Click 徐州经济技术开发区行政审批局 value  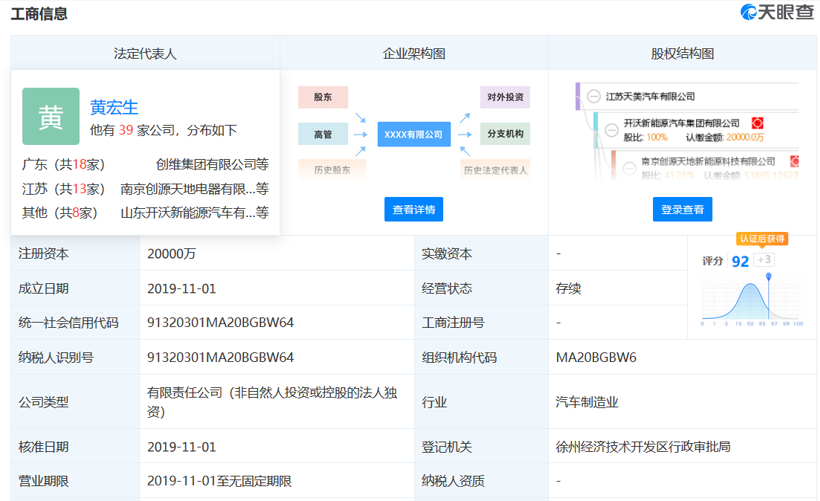(x=643, y=447)
